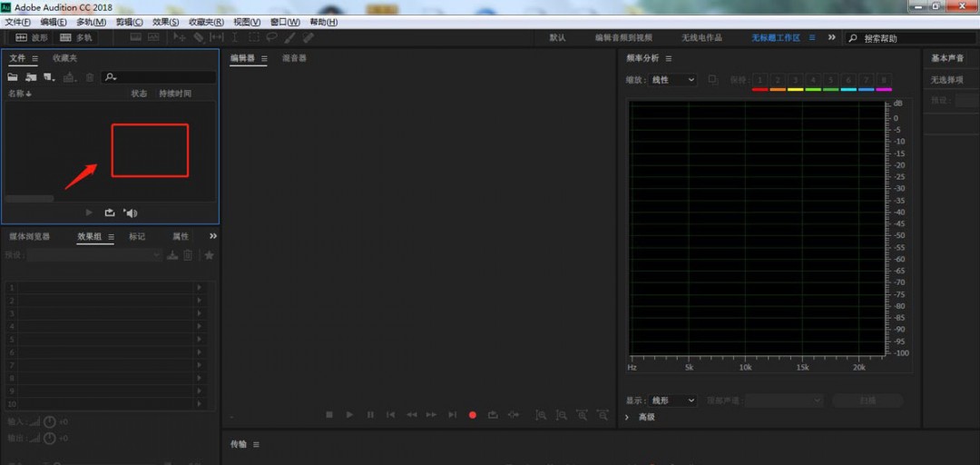Switch to Waveform view mode
The width and height of the screenshot is (980, 465).
coord(32,38)
